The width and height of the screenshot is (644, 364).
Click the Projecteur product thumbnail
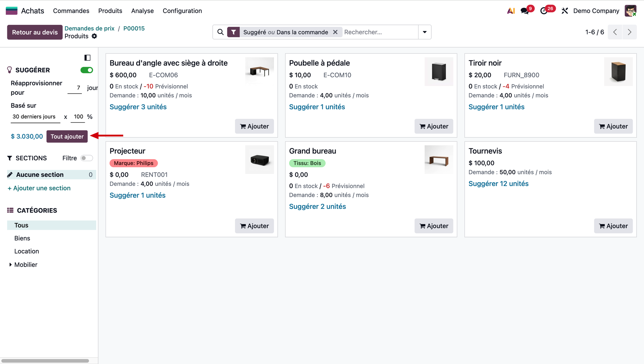(259, 160)
